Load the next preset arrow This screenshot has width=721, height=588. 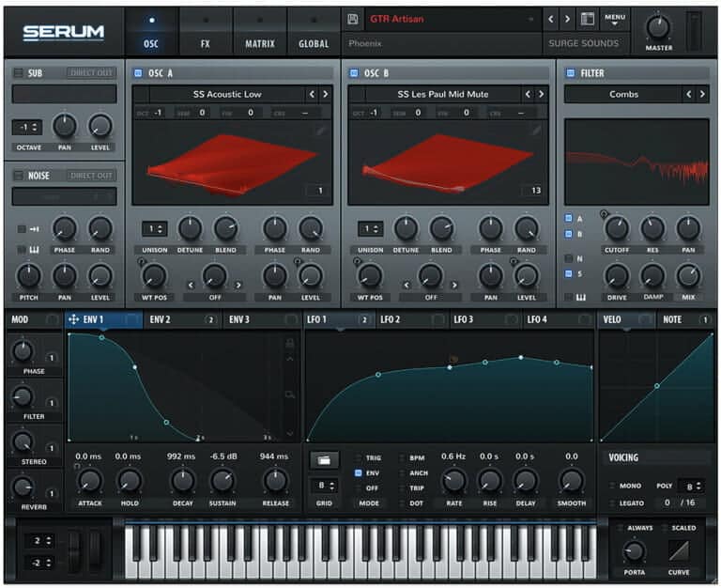(x=567, y=19)
